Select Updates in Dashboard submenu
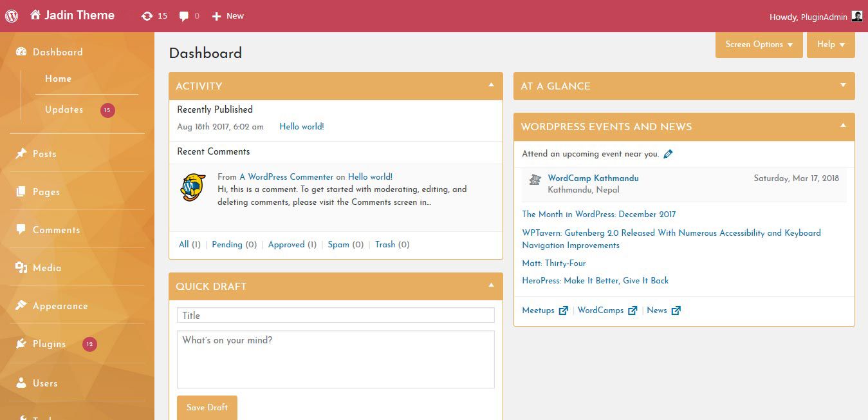 tap(64, 110)
